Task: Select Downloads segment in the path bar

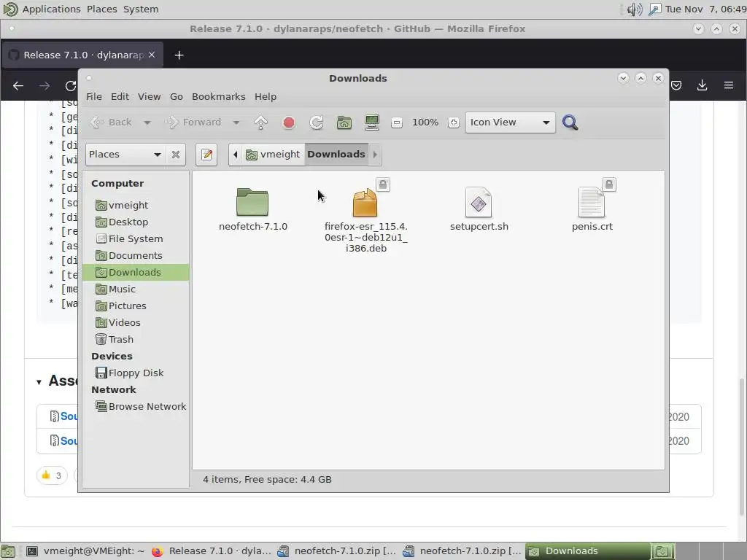Action: click(x=336, y=155)
